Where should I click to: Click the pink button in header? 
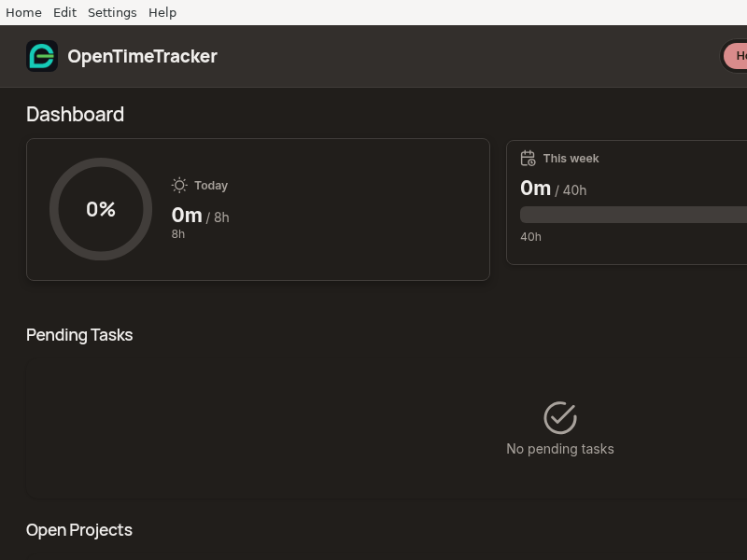click(735, 56)
